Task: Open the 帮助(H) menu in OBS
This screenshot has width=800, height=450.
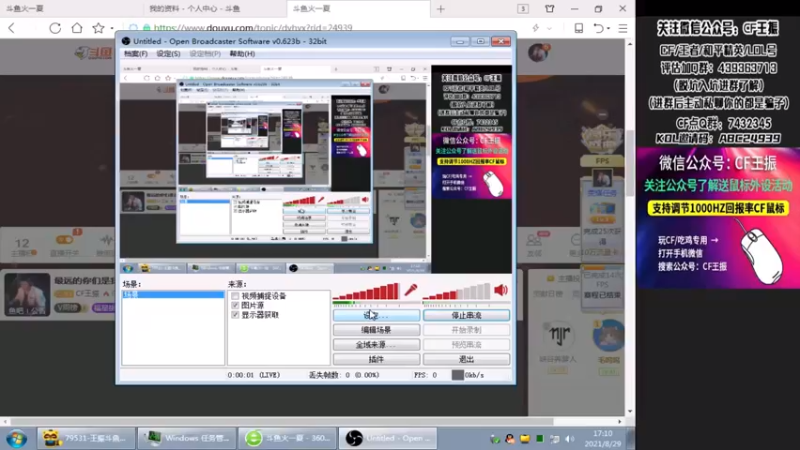Action: (x=242, y=54)
